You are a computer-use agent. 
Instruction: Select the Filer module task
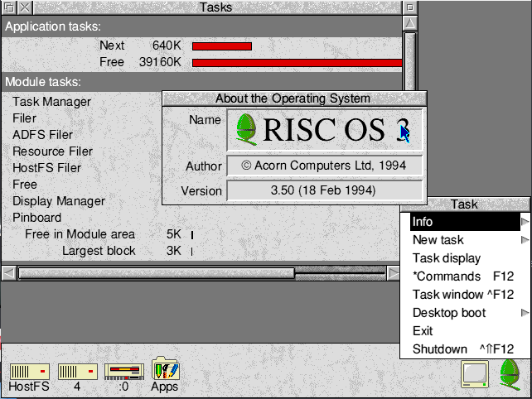tap(24, 118)
